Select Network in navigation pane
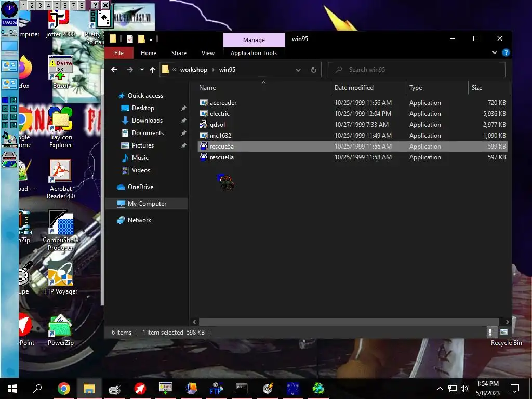532x399 pixels. (x=139, y=220)
